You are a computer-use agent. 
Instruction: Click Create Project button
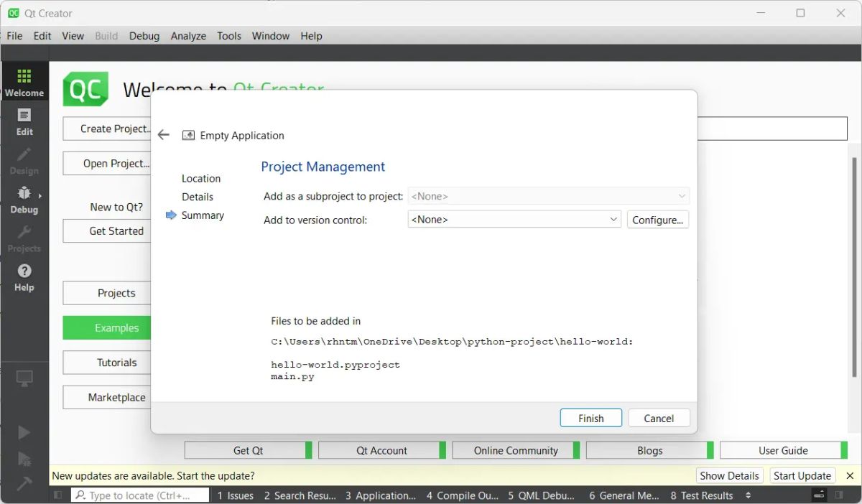[x=108, y=129]
